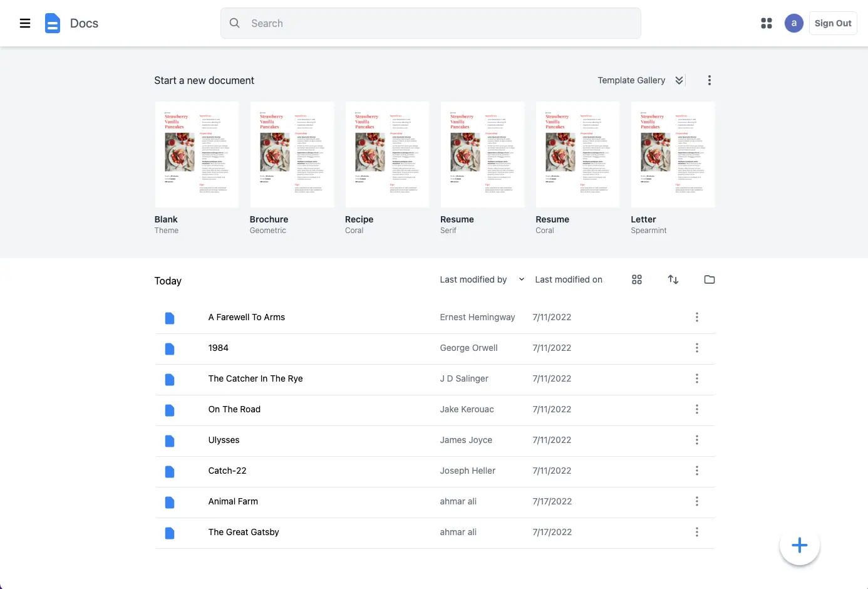The image size is (868, 589).
Task: Click document icon beside A Farewell To Arms
Action: [x=170, y=318]
